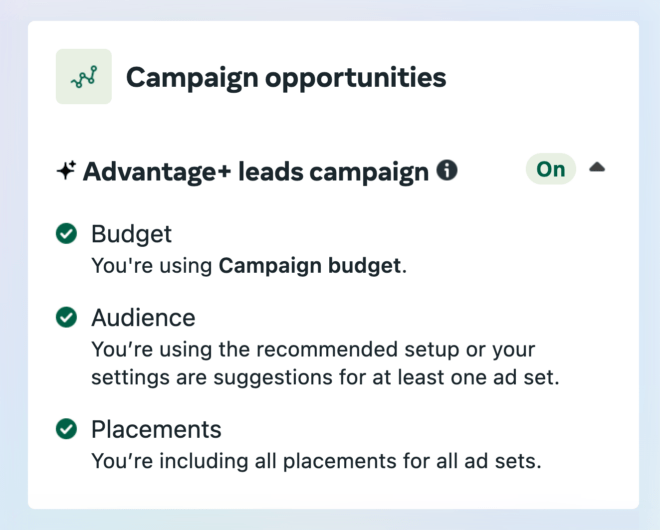Select the Campaign opportunities heading
The height and width of the screenshot is (530, 660).
pyautogui.click(x=286, y=78)
